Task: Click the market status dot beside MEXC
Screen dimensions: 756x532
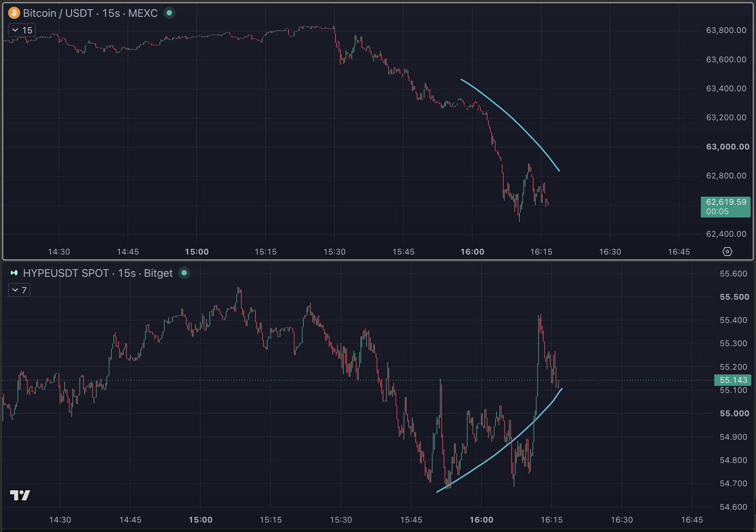Action: tap(169, 13)
